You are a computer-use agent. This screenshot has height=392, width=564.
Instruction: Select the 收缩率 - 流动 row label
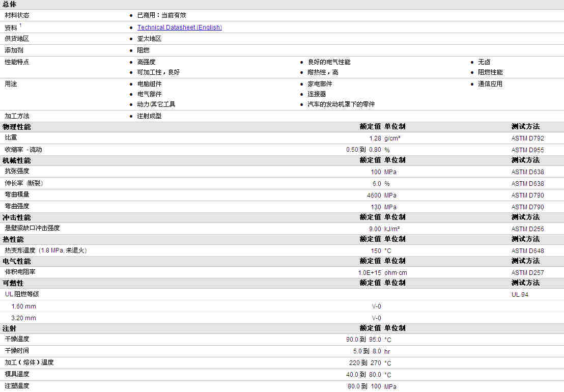(x=23, y=150)
